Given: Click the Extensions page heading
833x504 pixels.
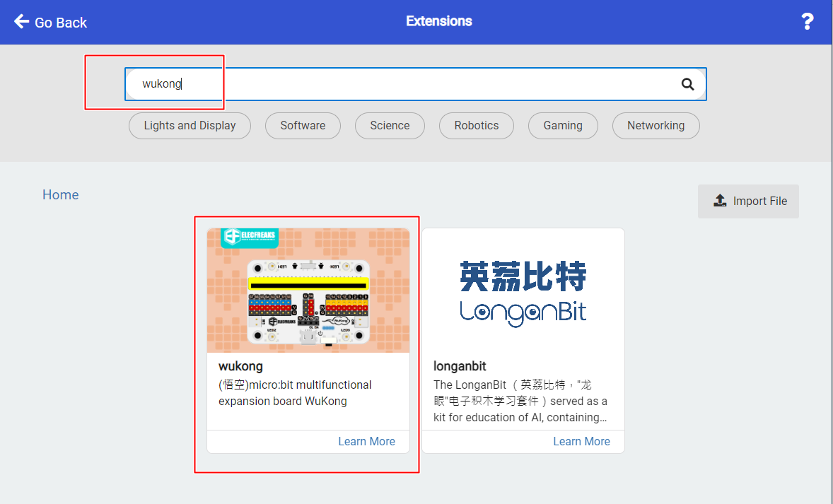Looking at the screenshot, I should point(439,21).
